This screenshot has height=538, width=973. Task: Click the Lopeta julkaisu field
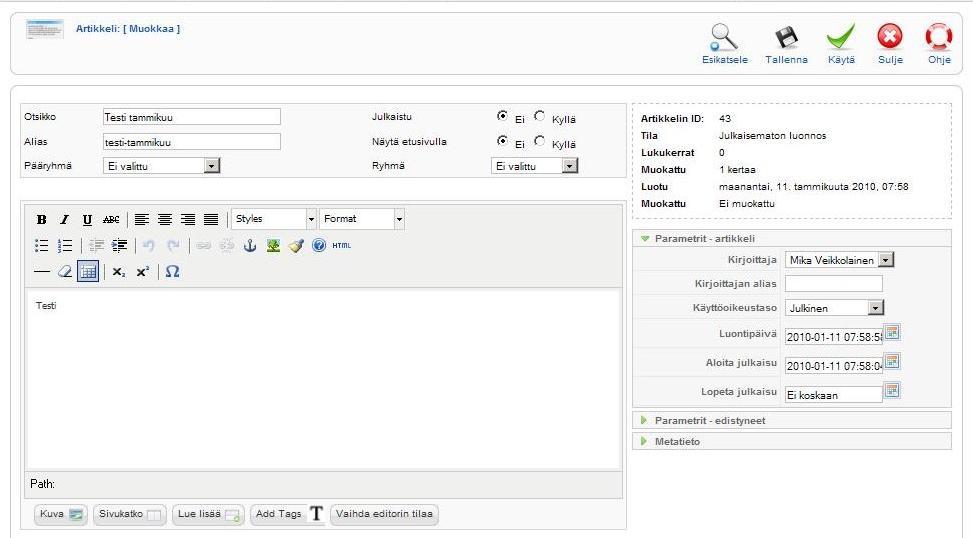833,395
